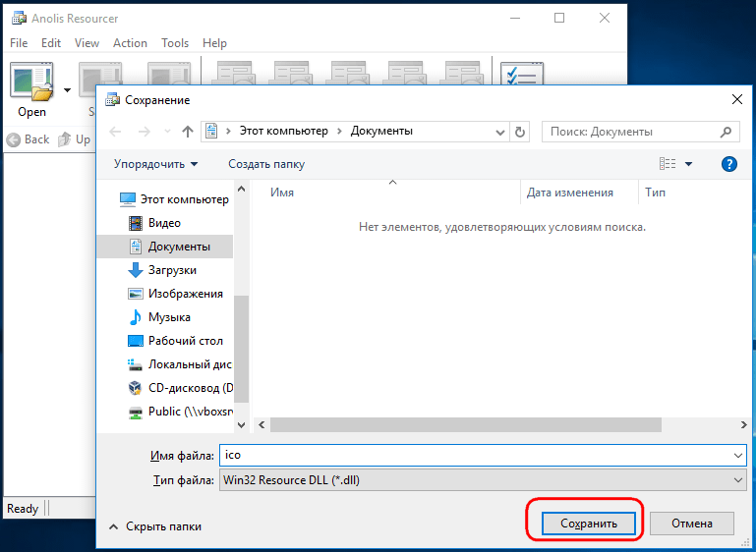Click the dialog back arrow
This screenshot has width=756, height=552.
coord(115,132)
